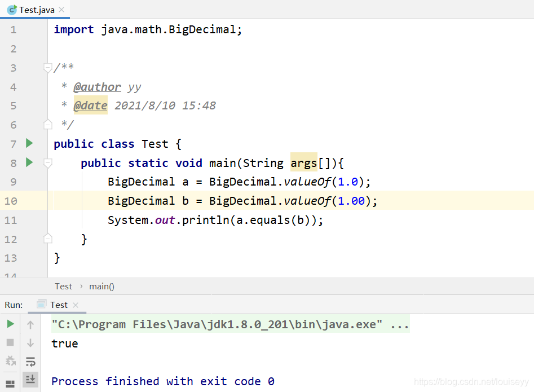
Task: Click the highlighted args parameter
Action: coord(304,163)
